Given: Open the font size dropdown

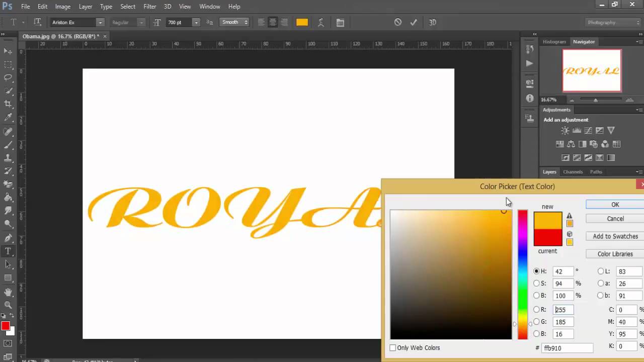Looking at the screenshot, I should click(x=196, y=22).
